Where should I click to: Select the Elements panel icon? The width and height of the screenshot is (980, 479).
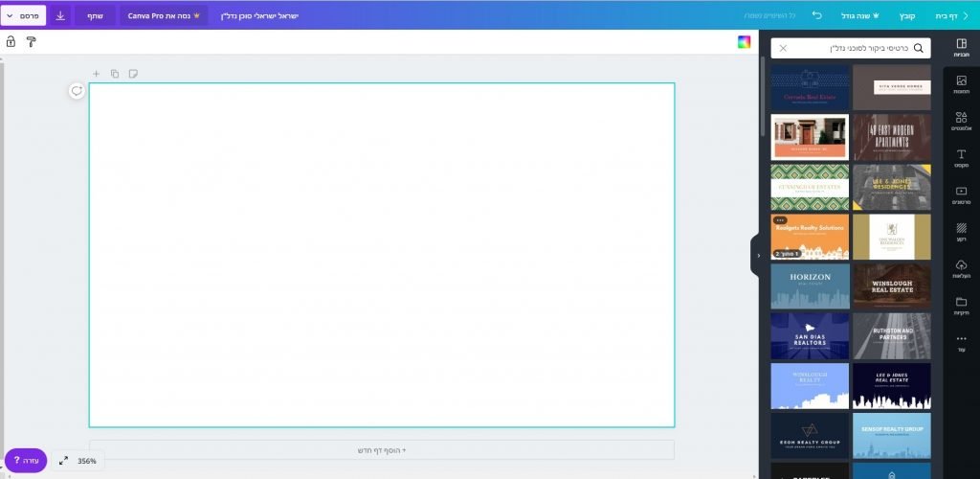coord(961,121)
